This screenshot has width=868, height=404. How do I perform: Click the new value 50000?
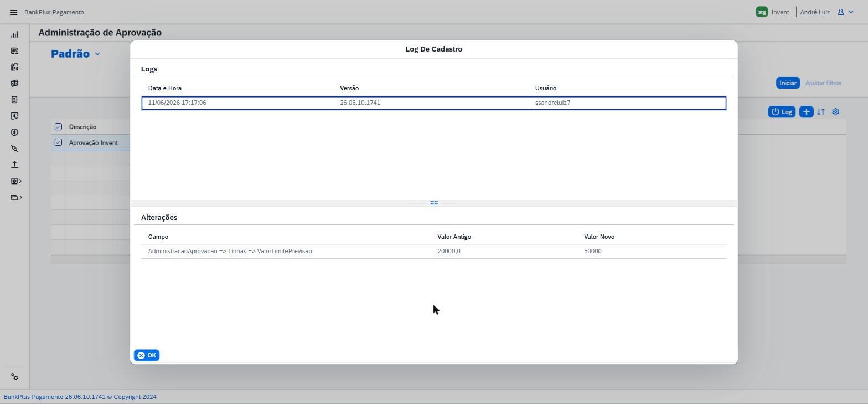click(x=593, y=252)
